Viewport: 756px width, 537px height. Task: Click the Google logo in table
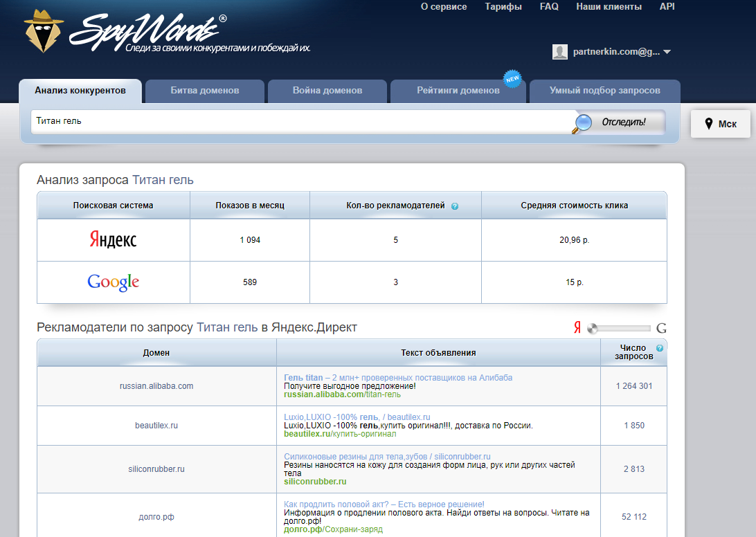point(113,282)
